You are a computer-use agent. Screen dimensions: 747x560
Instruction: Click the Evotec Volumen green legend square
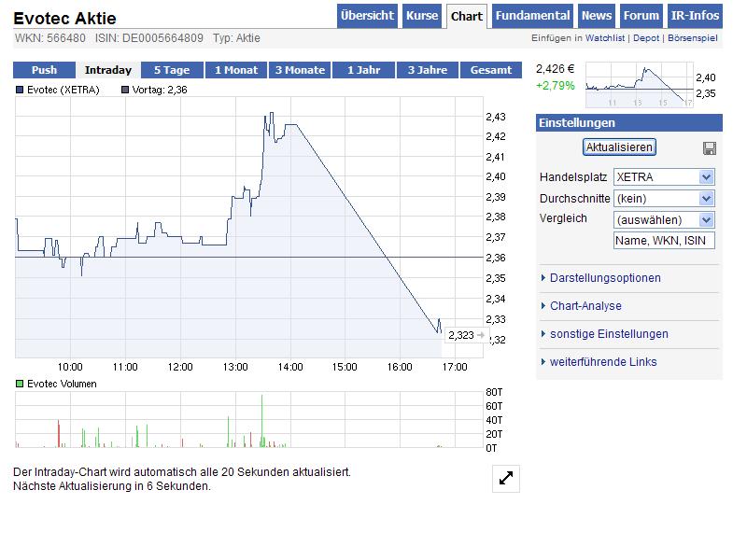click(20, 384)
